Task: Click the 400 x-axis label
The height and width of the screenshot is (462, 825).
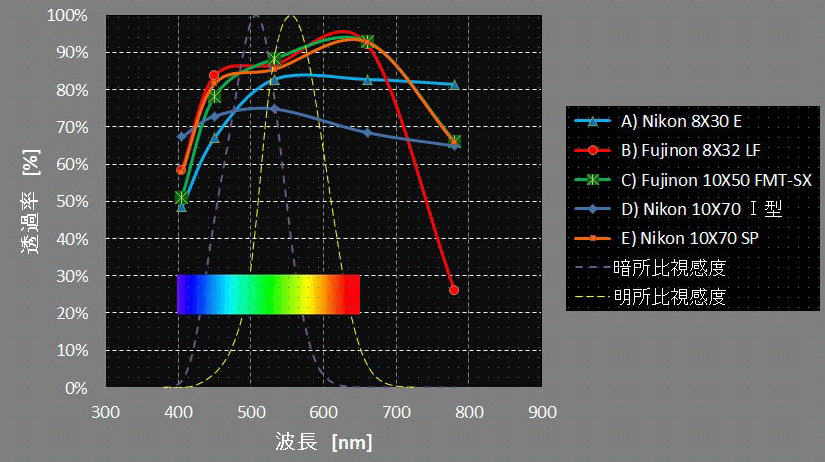Action: click(178, 412)
